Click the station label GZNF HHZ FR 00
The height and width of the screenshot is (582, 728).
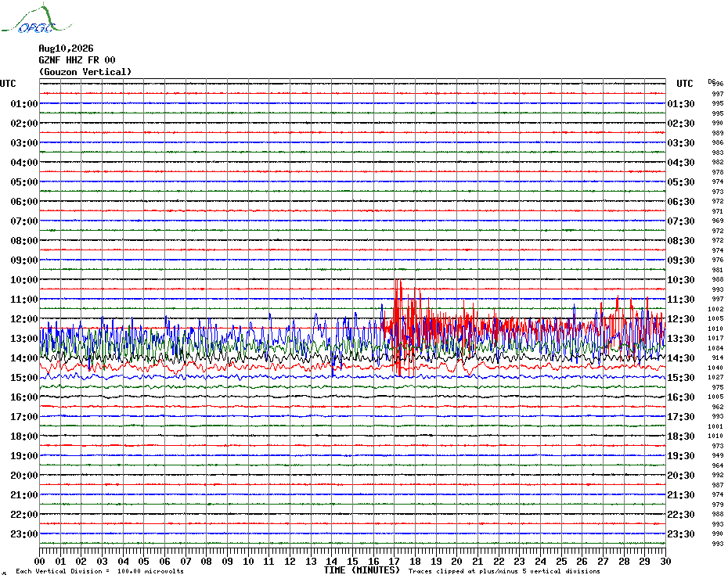tap(77, 60)
